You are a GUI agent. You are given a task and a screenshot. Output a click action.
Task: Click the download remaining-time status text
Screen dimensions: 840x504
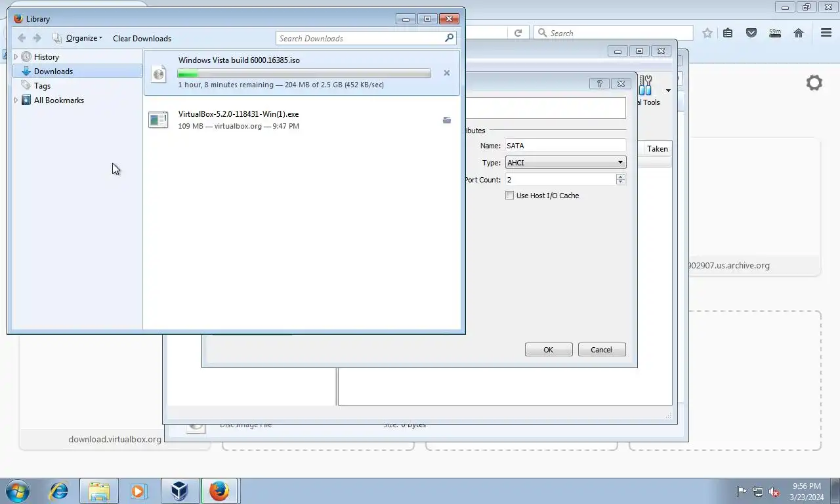coord(281,85)
